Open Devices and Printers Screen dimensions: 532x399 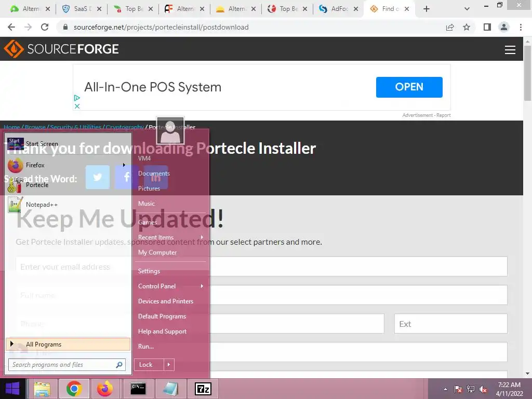[166, 301]
